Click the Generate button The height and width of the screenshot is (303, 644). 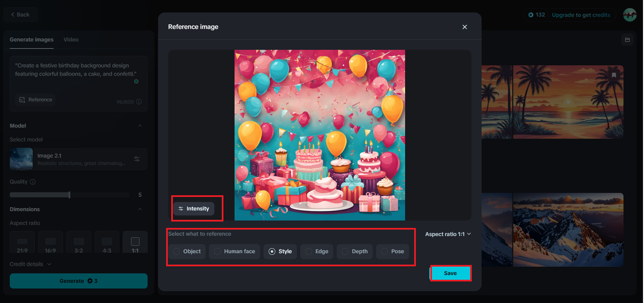click(78, 281)
